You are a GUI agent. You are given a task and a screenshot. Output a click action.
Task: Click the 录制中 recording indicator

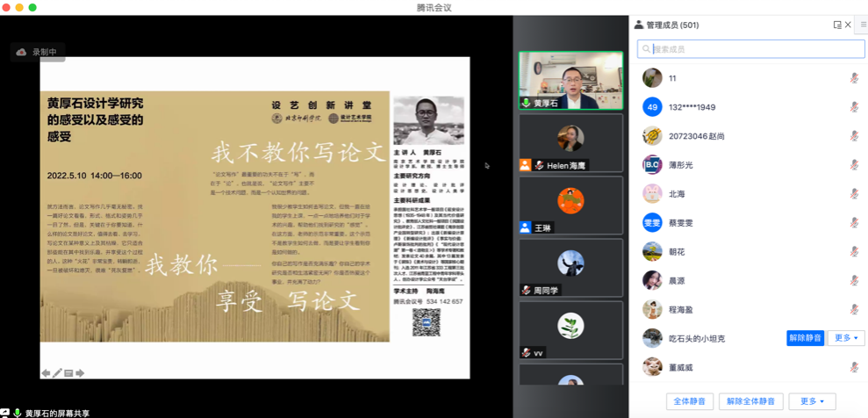(x=37, y=53)
